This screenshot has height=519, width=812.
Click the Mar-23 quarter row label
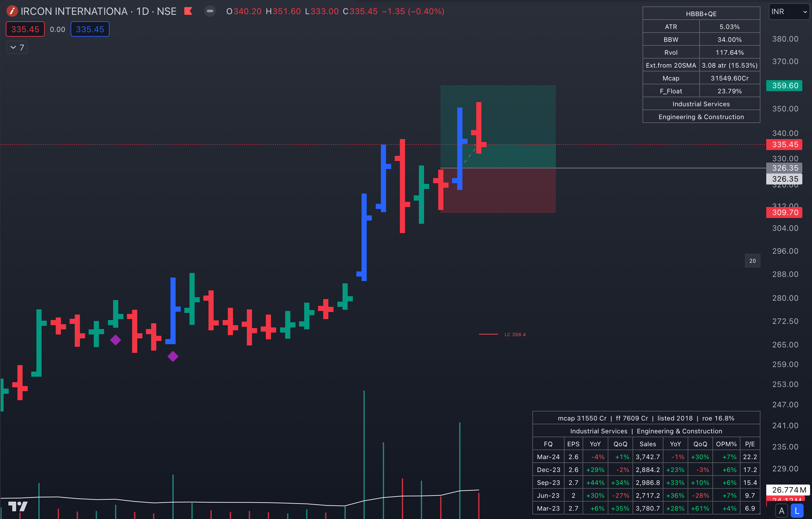click(x=548, y=508)
